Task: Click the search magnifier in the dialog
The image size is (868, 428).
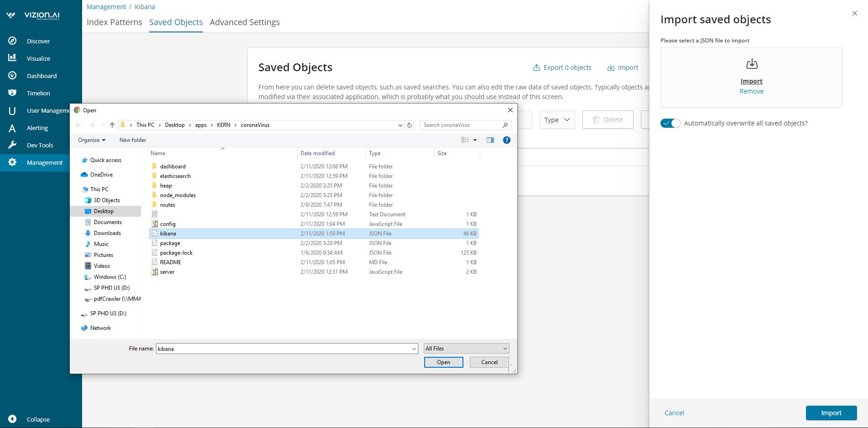Action: click(x=505, y=125)
